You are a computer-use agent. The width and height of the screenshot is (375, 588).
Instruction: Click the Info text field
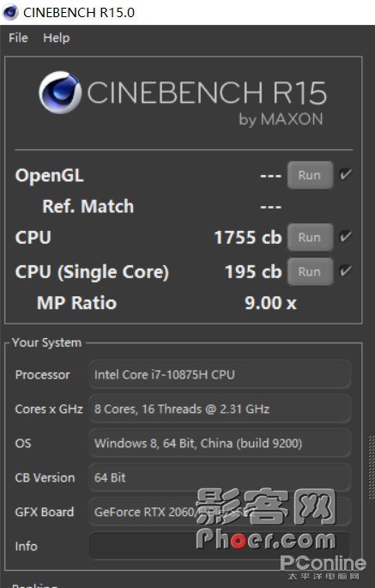coord(220,546)
